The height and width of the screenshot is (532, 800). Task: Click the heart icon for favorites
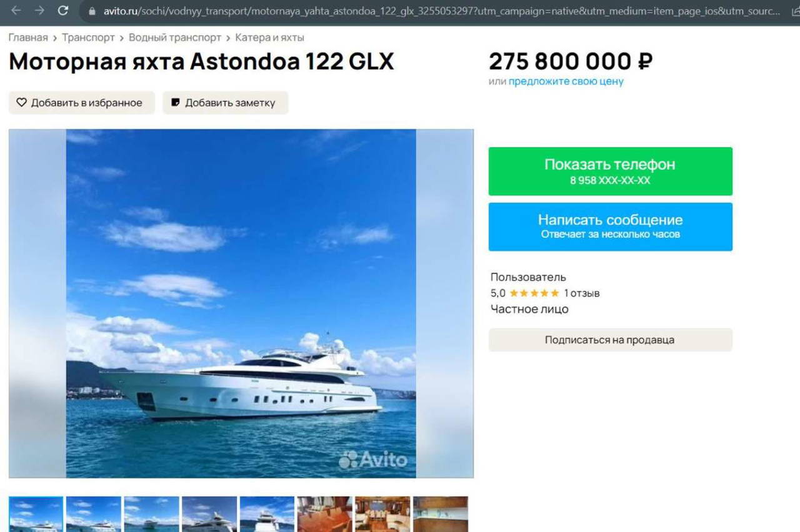click(22, 102)
